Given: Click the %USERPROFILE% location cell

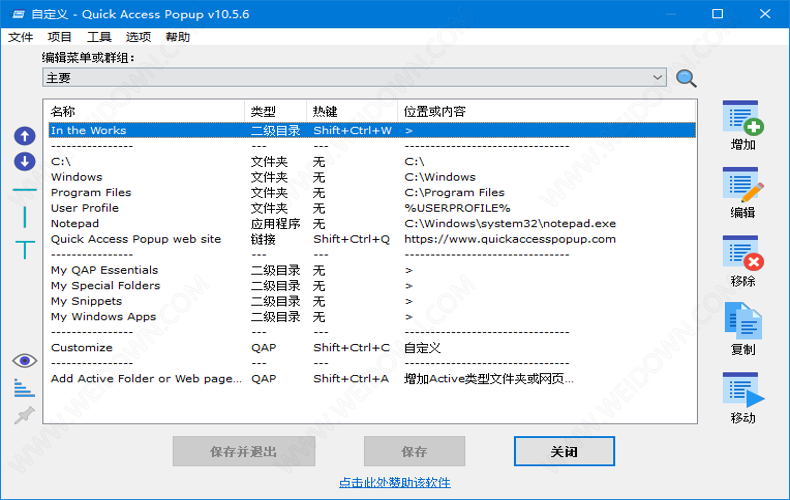Looking at the screenshot, I should click(457, 208).
